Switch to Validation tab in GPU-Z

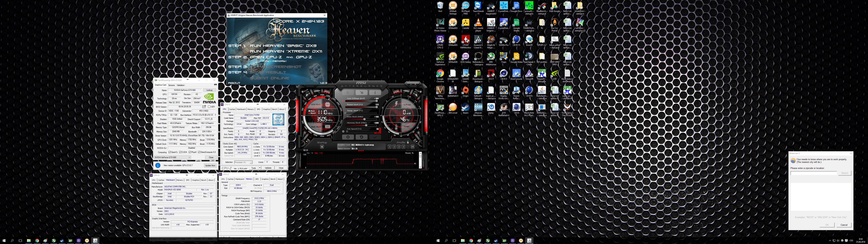coord(181,85)
